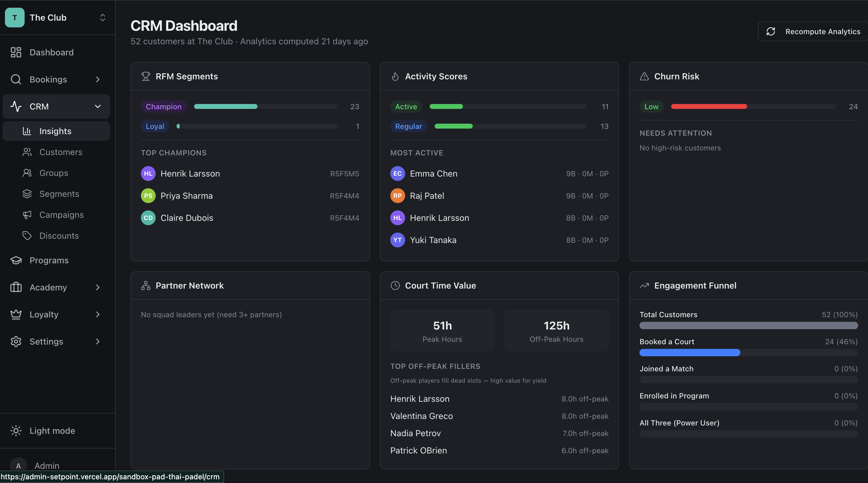Expand the Loyalty submenu chevron

(98, 314)
